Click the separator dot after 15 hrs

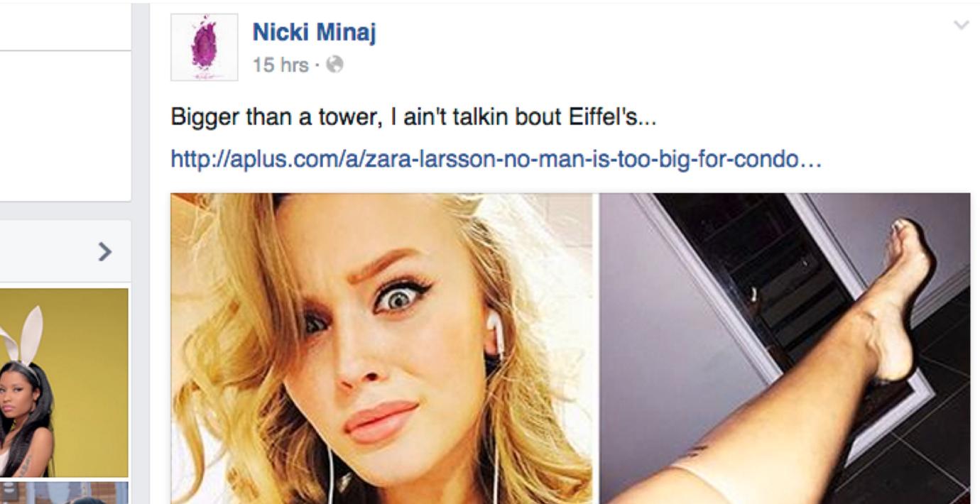319,66
